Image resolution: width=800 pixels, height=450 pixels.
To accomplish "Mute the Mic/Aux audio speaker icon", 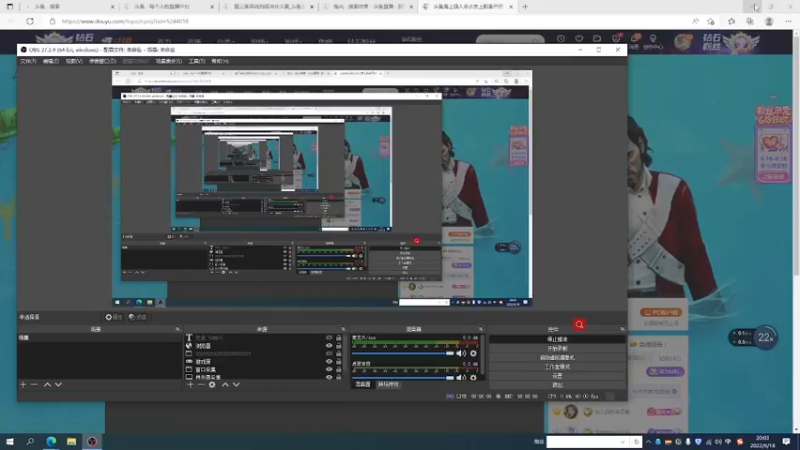I will coord(461,353).
